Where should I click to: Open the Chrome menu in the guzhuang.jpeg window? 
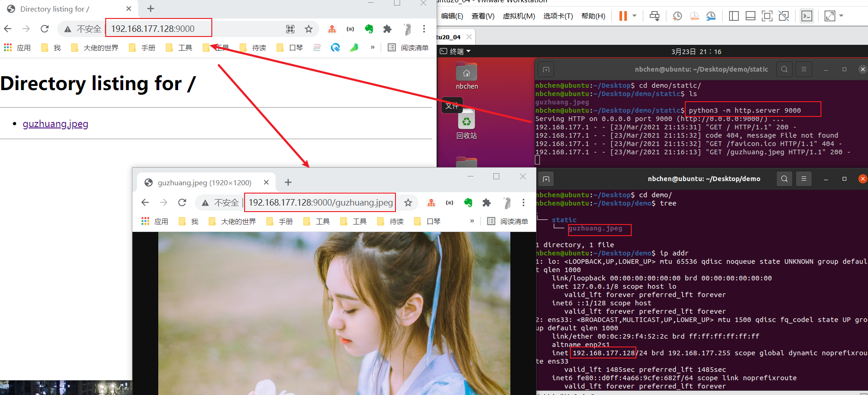[523, 202]
